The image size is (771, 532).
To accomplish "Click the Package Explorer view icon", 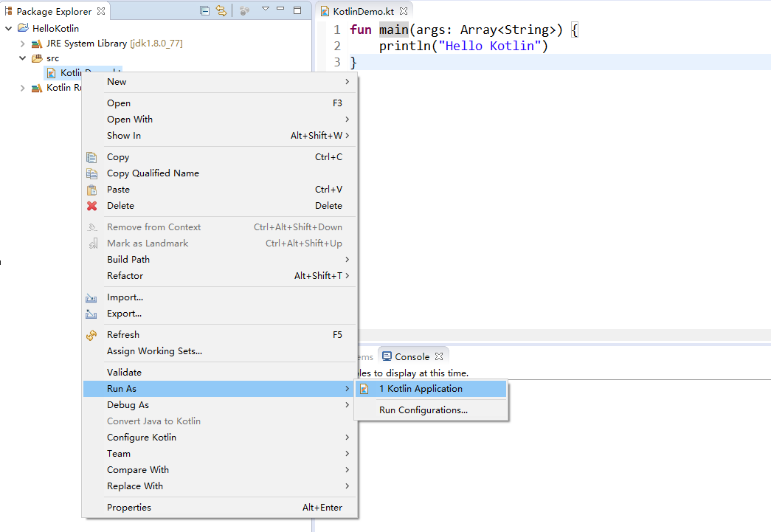I will (x=8, y=11).
